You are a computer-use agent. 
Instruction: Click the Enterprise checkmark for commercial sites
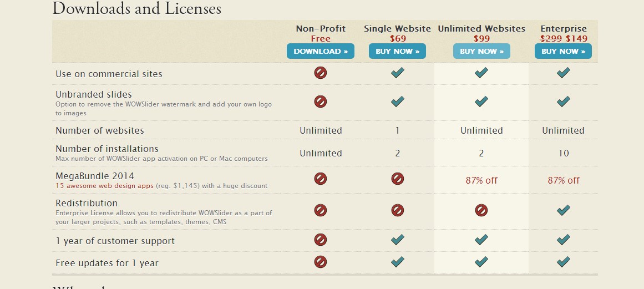click(x=564, y=73)
